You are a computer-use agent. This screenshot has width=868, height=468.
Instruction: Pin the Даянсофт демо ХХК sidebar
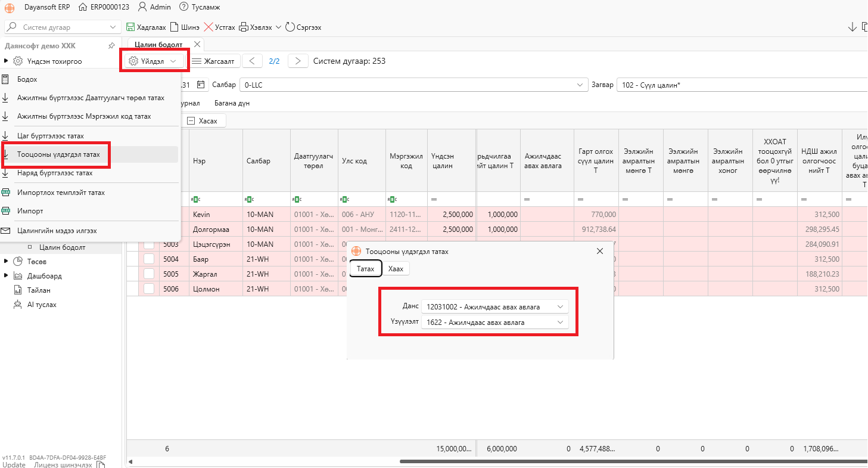(111, 46)
